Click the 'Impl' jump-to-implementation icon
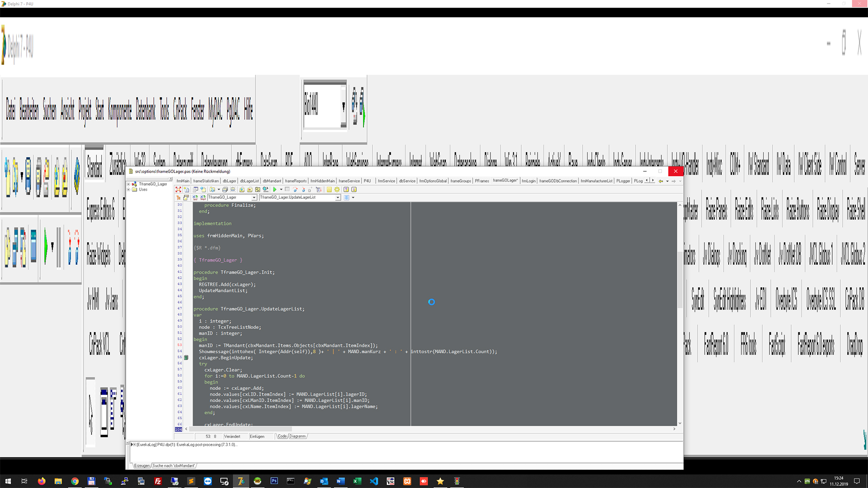 203,197
